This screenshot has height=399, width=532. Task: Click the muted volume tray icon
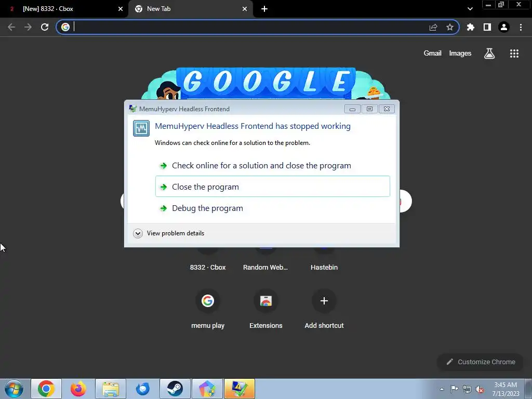pos(480,390)
